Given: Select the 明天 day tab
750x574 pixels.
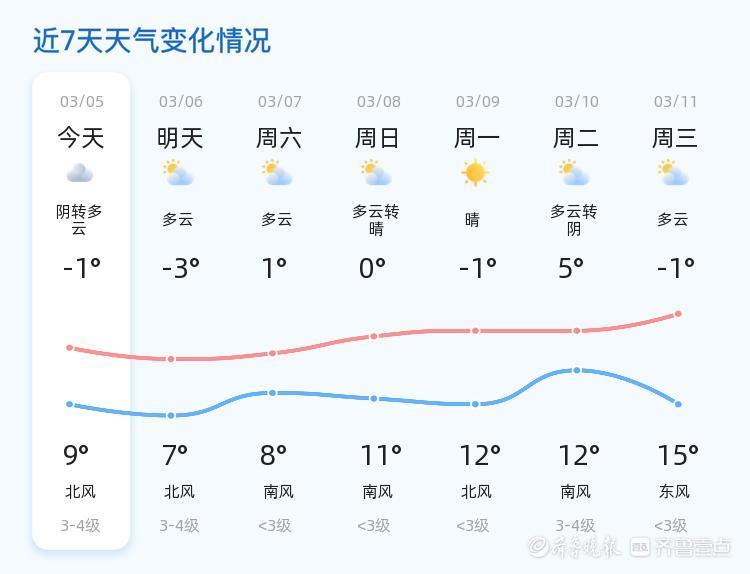Looking at the screenshot, I should (180, 137).
